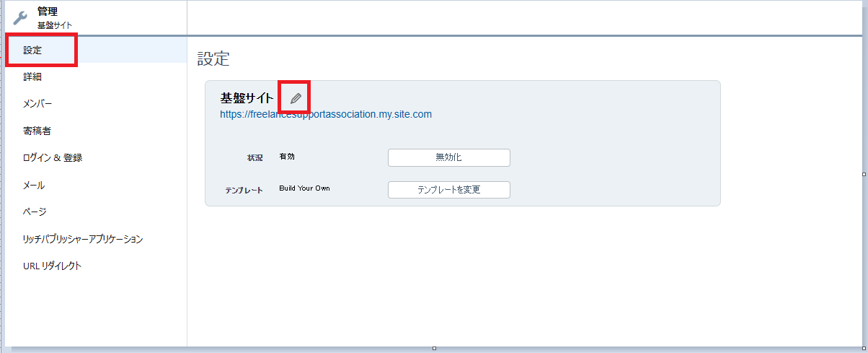Open the ログイン & 登録 settings
Screen dimensions: 868x353
53,157
